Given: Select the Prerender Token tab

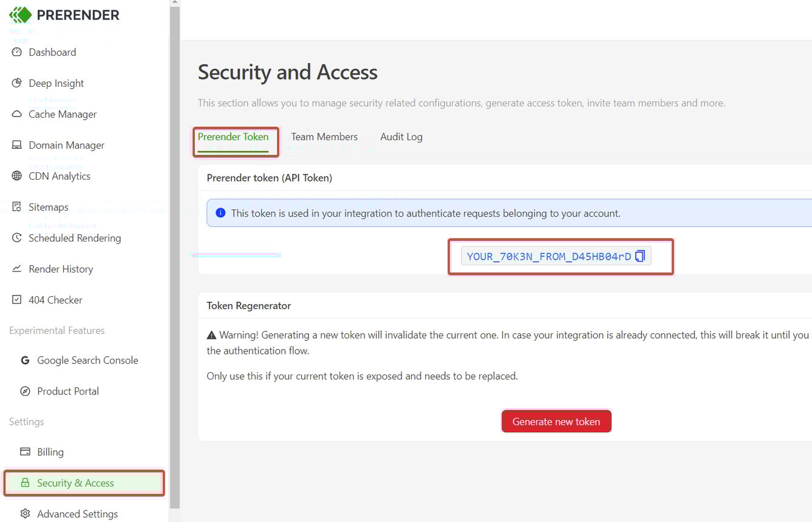Looking at the screenshot, I should pyautogui.click(x=233, y=137).
